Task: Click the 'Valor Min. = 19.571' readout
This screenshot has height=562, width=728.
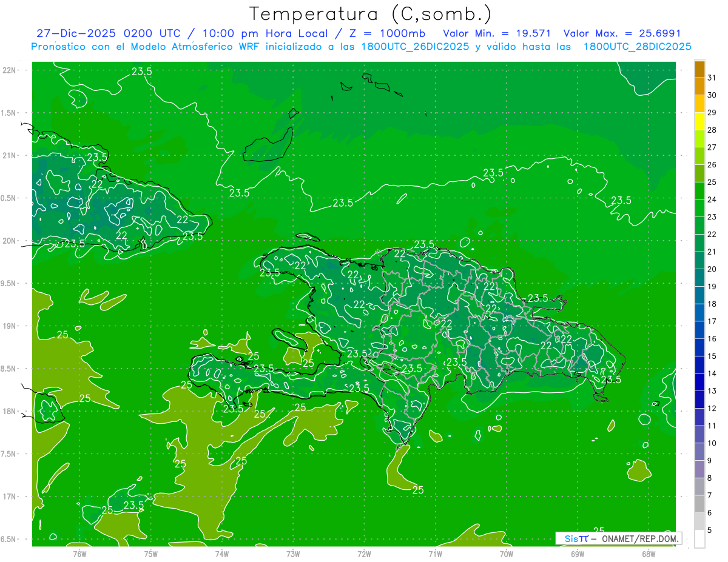Action: (497, 33)
